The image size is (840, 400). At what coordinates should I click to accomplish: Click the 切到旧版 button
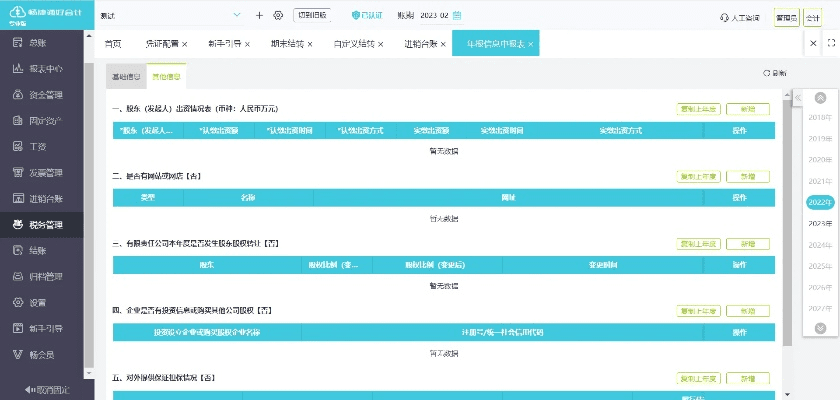click(312, 16)
